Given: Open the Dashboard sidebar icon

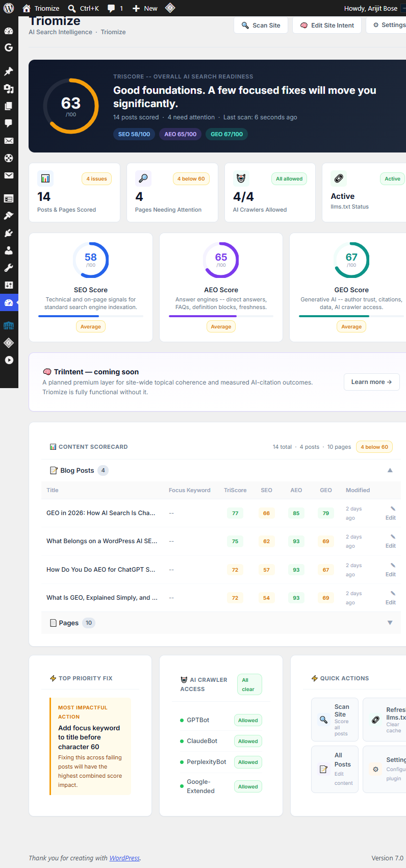Looking at the screenshot, I should click(x=9, y=31).
